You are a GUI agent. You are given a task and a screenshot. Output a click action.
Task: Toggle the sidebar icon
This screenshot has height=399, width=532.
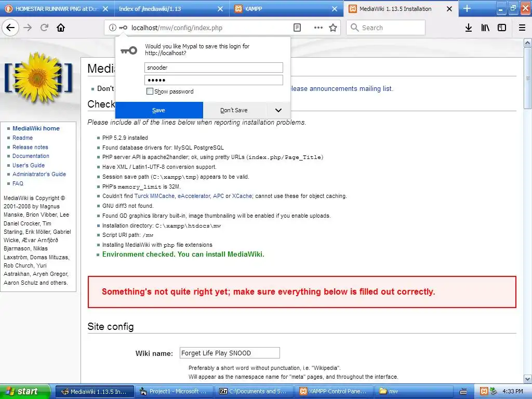[502, 28]
